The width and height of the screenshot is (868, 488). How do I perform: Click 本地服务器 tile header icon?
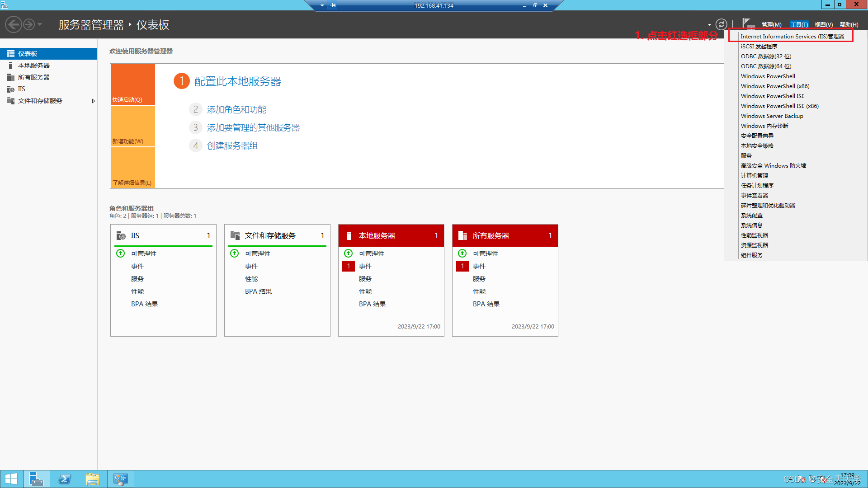pos(349,235)
